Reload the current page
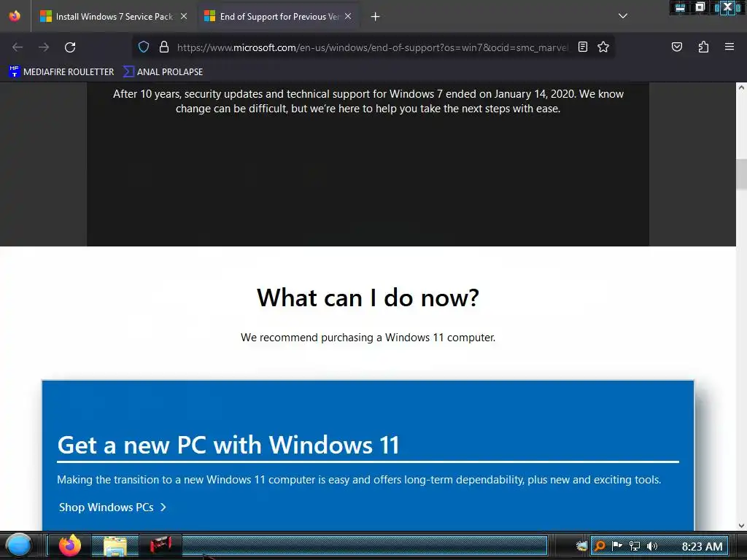The width and height of the screenshot is (747, 560). point(70,47)
